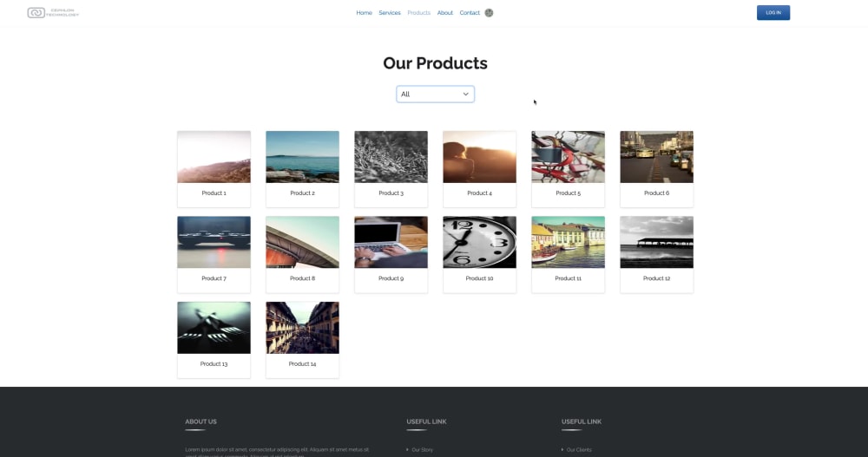
Task: Click the "Product 10" caption text
Action: point(479,278)
